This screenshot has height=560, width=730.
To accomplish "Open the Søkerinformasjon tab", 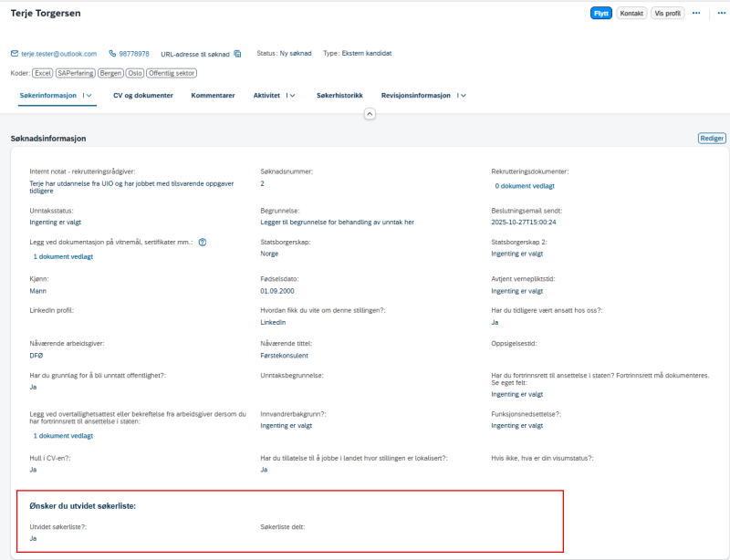I will tap(48, 96).
